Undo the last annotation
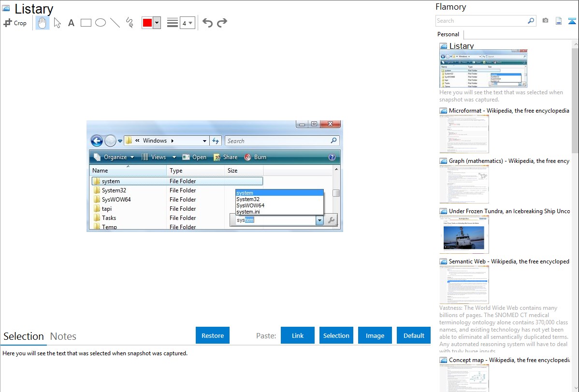Image resolution: width=579 pixels, height=392 pixels. click(207, 23)
